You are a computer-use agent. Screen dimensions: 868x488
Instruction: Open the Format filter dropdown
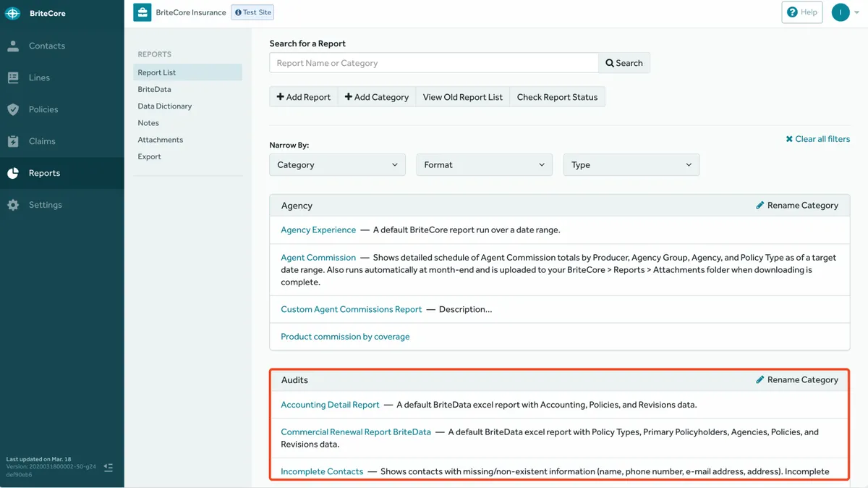(485, 165)
